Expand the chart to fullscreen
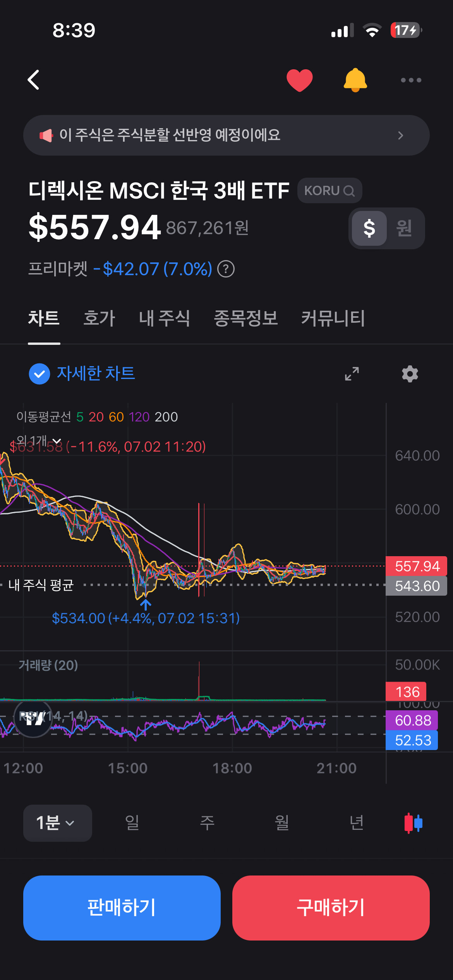The height and width of the screenshot is (980, 453). pyautogui.click(x=352, y=374)
